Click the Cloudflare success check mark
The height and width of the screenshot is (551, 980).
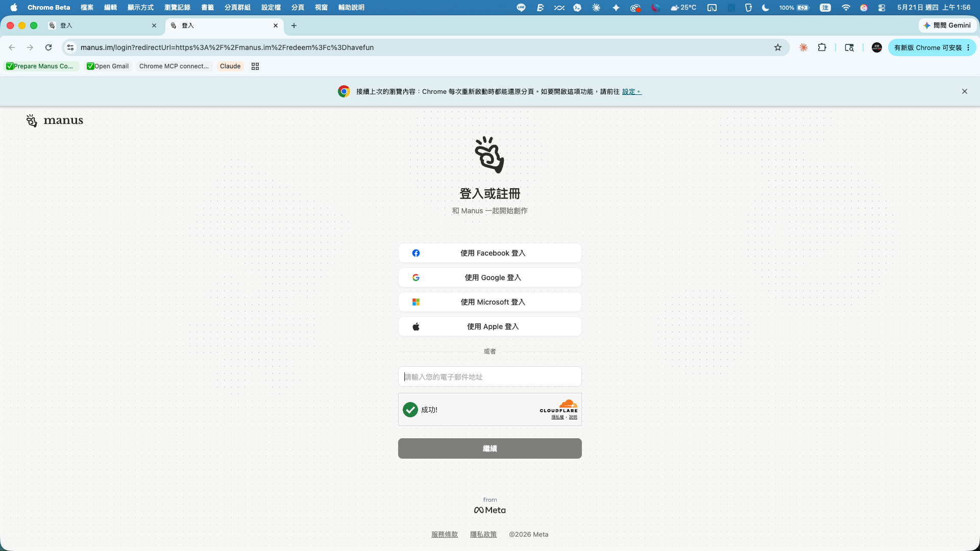pos(410,410)
